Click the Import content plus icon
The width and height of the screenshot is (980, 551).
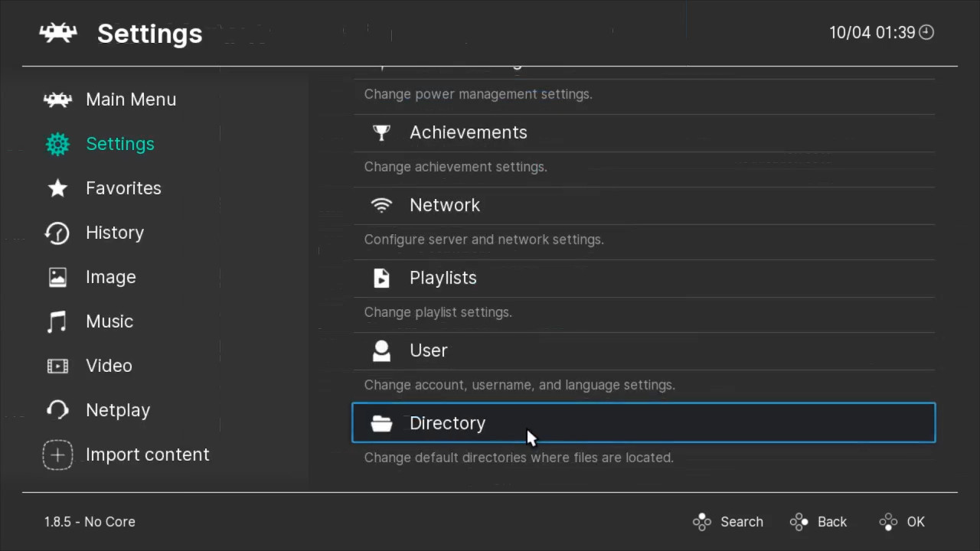pyautogui.click(x=57, y=455)
